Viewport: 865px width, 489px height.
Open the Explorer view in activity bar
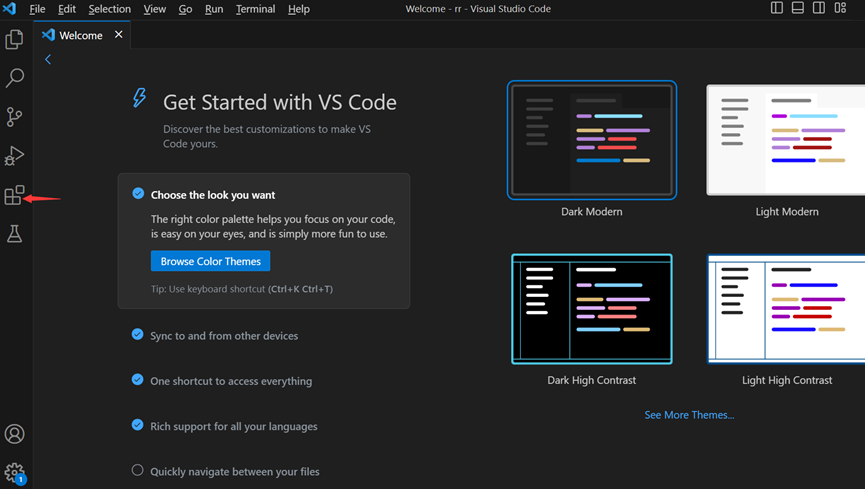click(x=14, y=39)
